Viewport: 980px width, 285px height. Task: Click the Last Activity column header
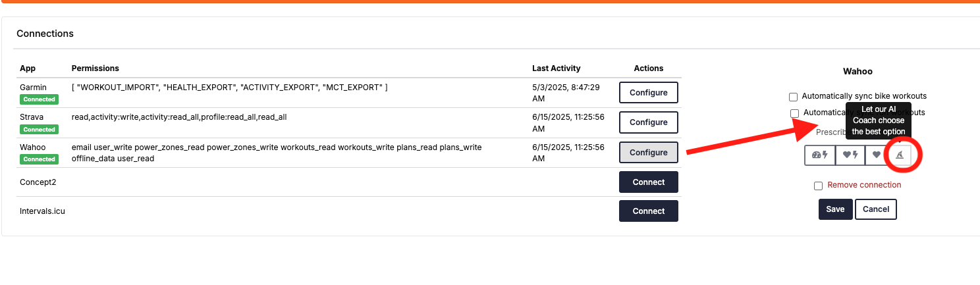(x=556, y=68)
